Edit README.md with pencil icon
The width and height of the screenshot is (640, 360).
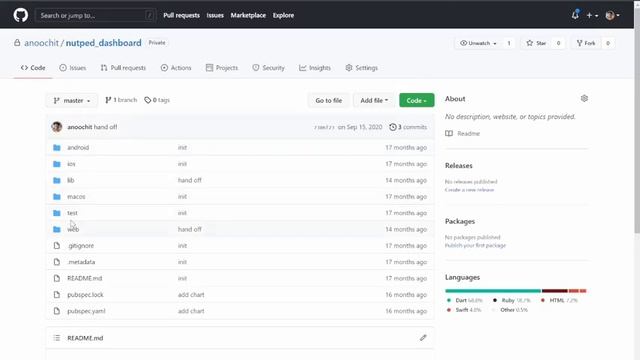coord(423,338)
